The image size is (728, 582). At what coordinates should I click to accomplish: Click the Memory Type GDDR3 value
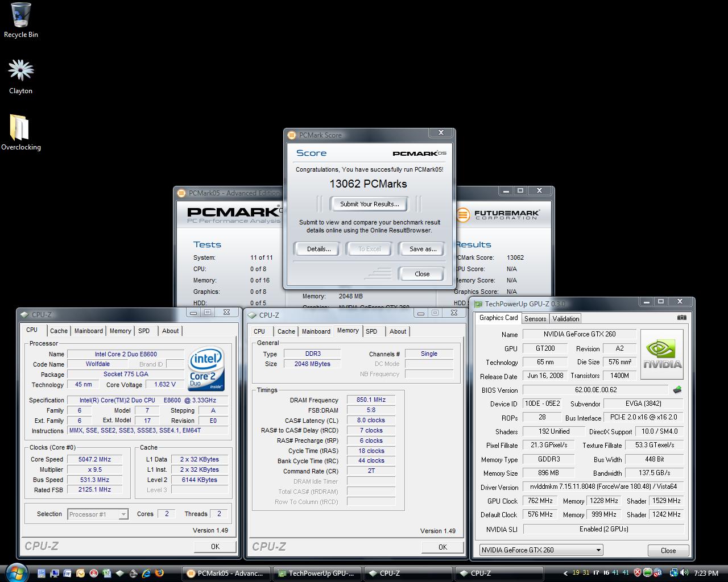point(548,459)
